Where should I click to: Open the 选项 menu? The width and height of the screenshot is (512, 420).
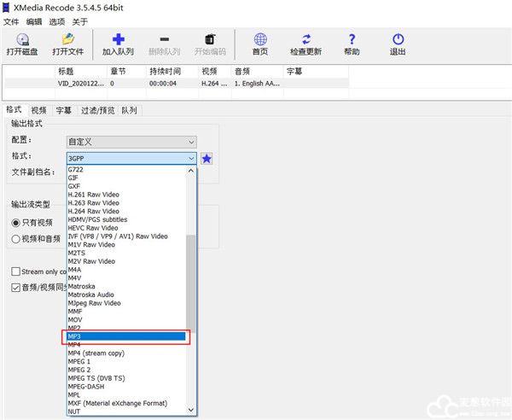click(x=57, y=22)
